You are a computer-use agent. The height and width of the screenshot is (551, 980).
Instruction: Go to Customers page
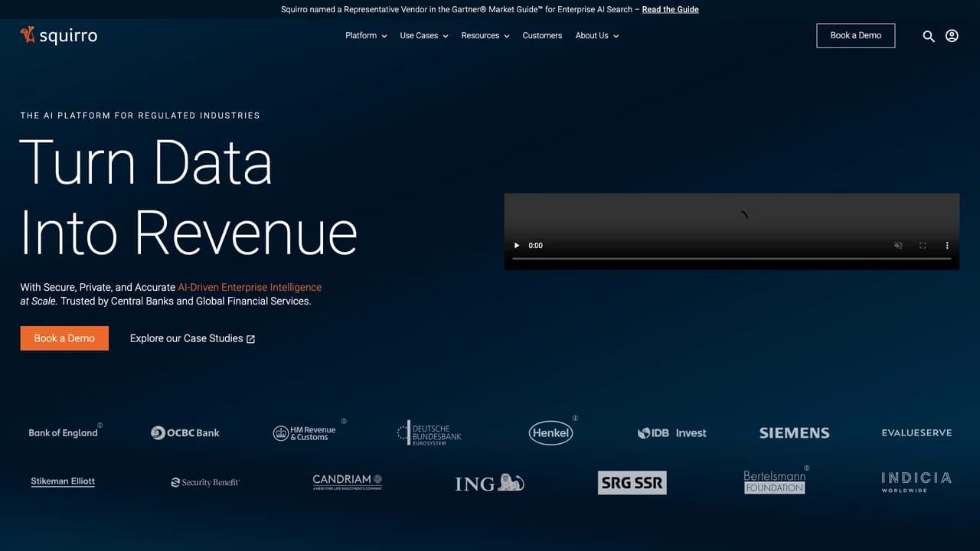click(x=542, y=36)
